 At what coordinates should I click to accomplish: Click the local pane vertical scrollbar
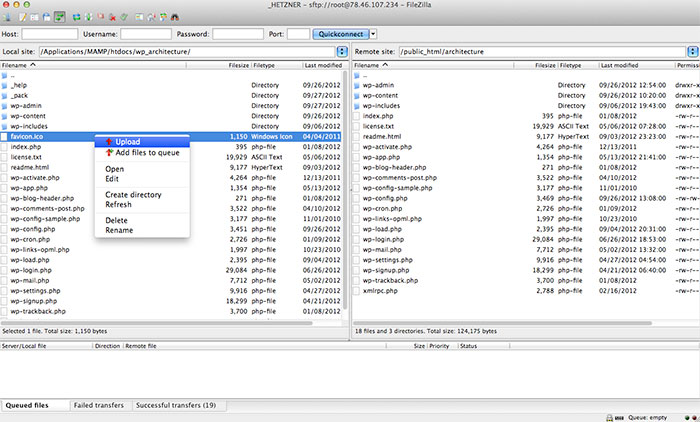345,190
